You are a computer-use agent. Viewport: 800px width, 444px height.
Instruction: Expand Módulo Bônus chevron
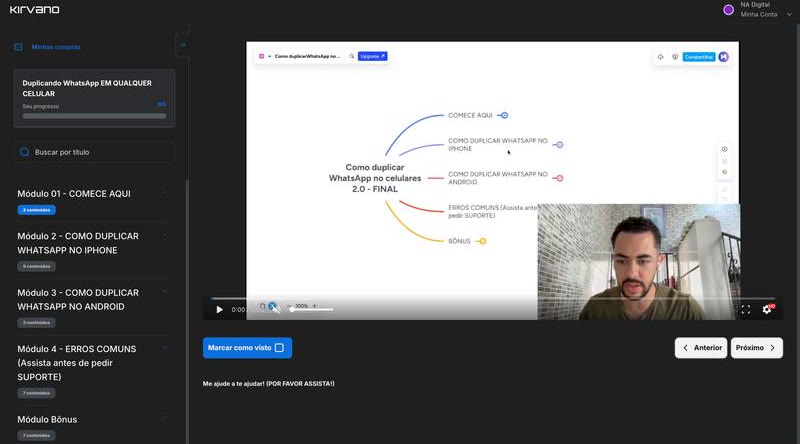164,418
